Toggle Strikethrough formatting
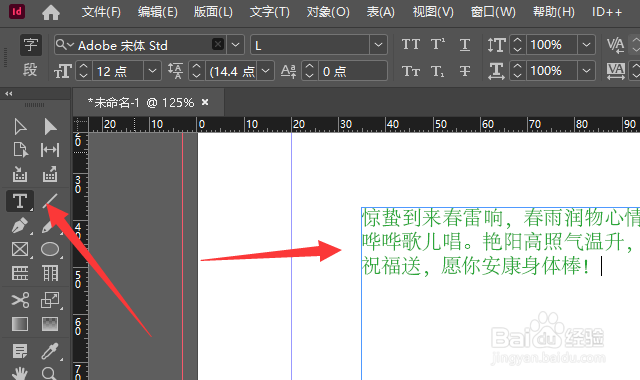 tap(465, 71)
